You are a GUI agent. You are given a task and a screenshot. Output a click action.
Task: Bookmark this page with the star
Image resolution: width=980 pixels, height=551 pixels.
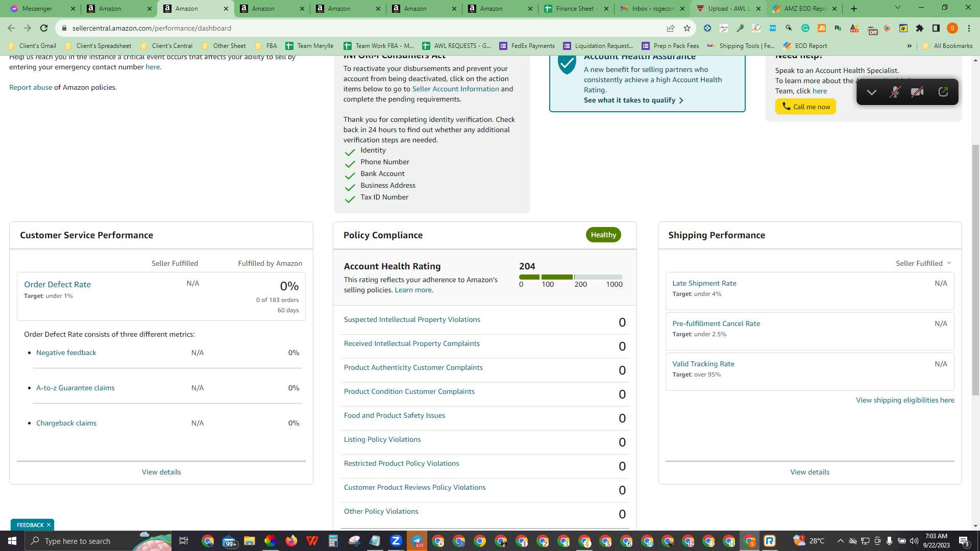(687, 28)
